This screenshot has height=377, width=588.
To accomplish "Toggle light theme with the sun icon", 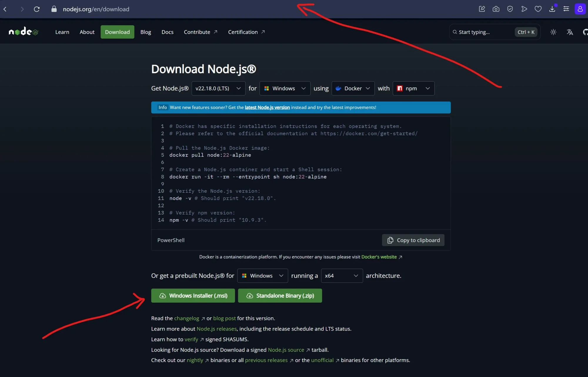I will click(x=553, y=32).
